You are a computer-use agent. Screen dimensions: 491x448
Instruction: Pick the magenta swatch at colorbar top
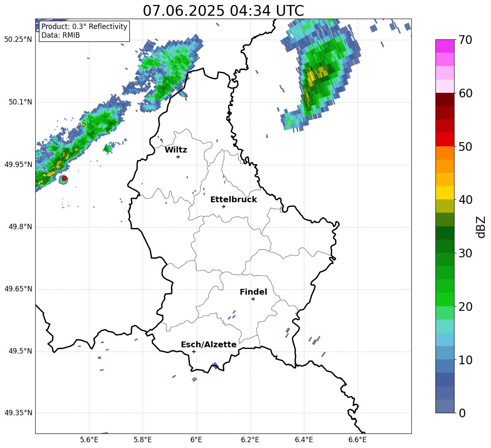445,46
